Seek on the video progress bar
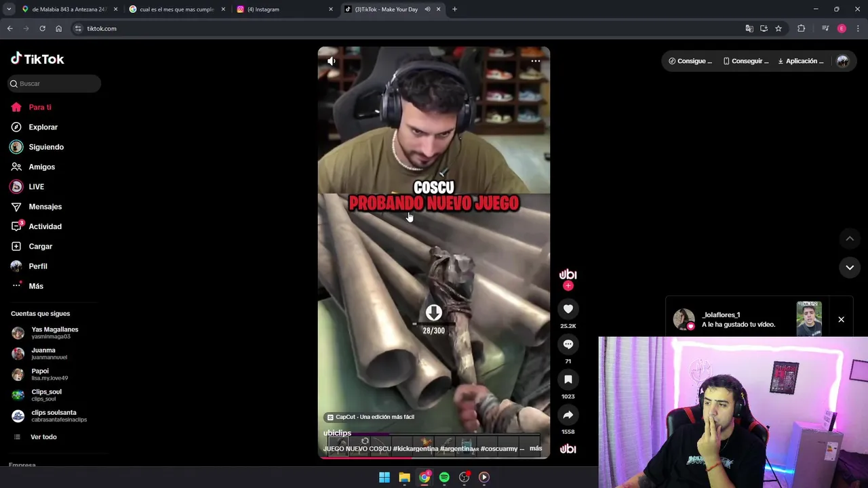The width and height of the screenshot is (868, 488). pyautogui.click(x=434, y=458)
